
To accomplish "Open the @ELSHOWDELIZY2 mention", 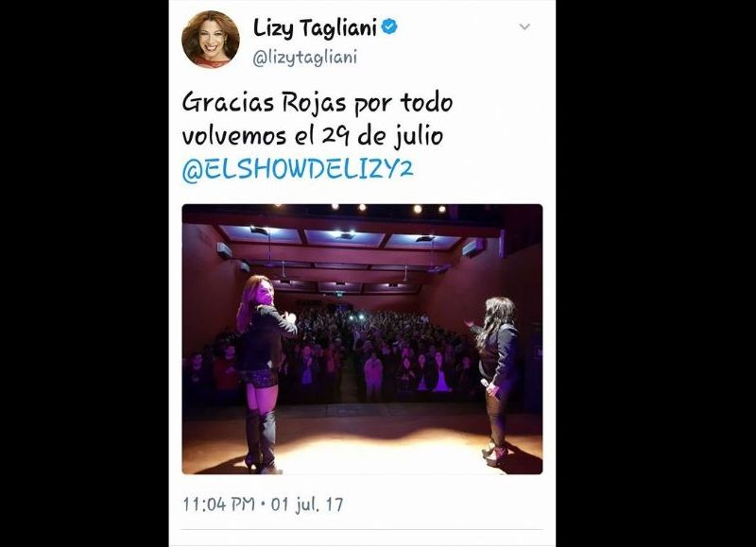I will [298, 170].
